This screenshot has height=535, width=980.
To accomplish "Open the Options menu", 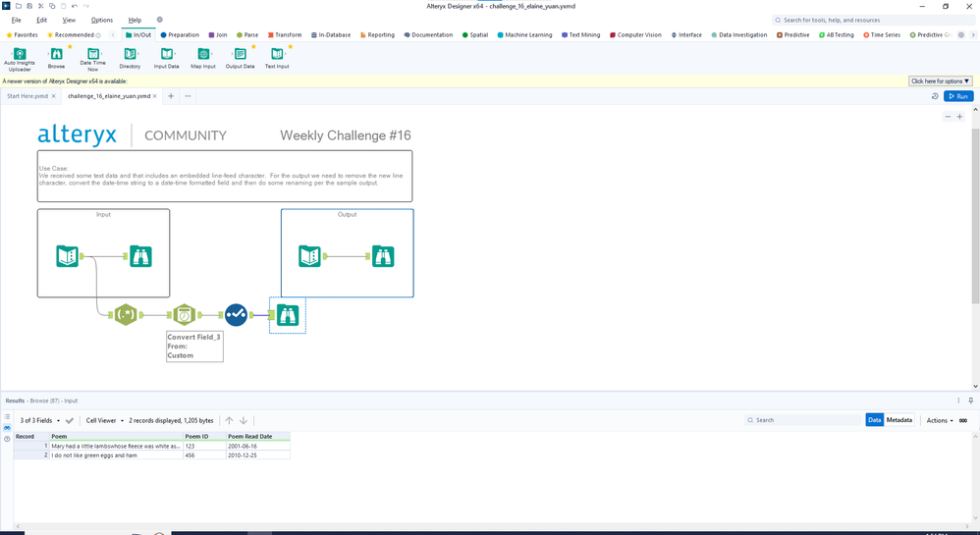I will 102,20.
